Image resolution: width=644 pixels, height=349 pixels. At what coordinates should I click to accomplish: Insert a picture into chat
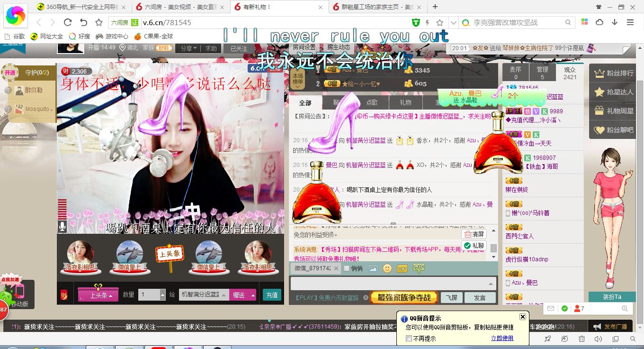[373, 268]
